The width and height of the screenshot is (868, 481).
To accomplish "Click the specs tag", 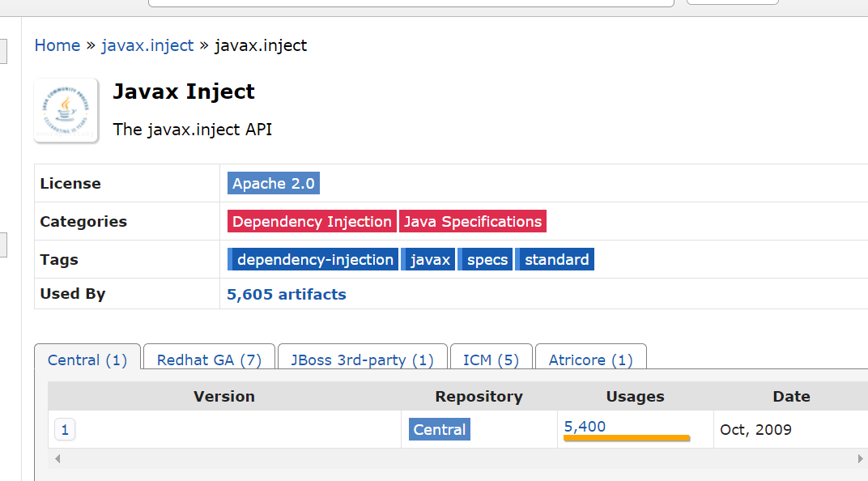I will click(486, 260).
